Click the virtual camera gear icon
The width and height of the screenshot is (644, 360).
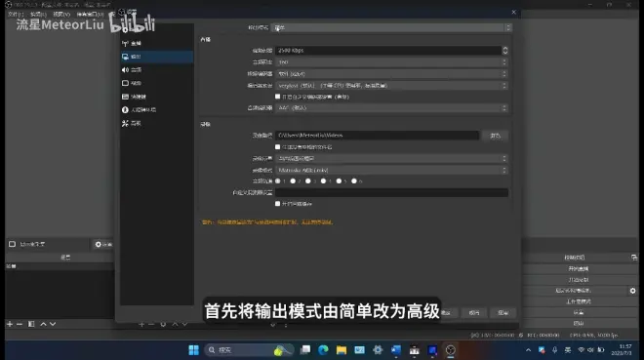pyautogui.click(x=632, y=291)
